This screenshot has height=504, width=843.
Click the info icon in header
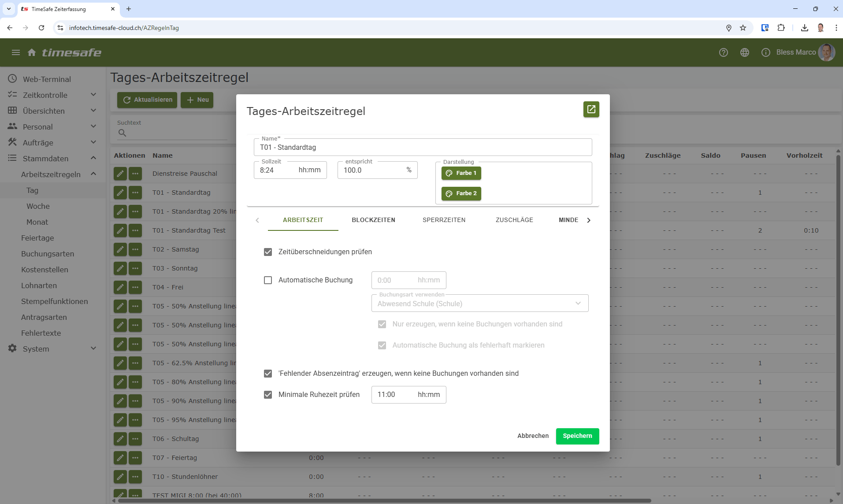(x=765, y=52)
